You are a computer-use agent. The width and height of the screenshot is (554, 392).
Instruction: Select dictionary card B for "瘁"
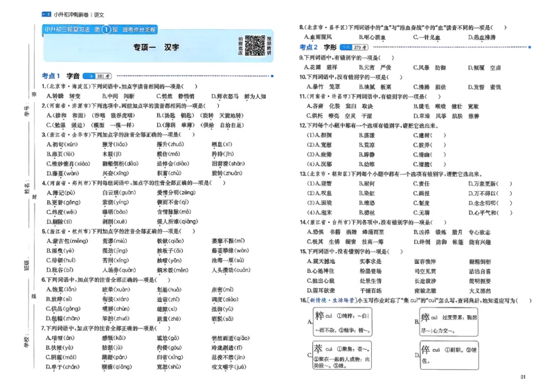coord(449,321)
